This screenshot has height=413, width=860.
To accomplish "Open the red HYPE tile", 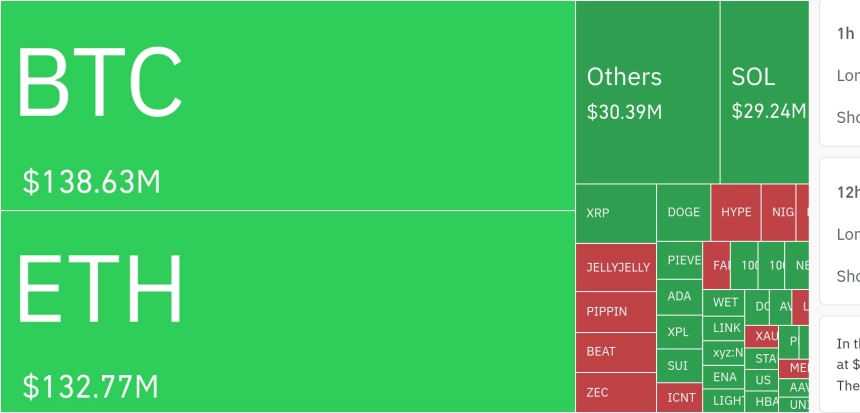I will coord(736,213).
